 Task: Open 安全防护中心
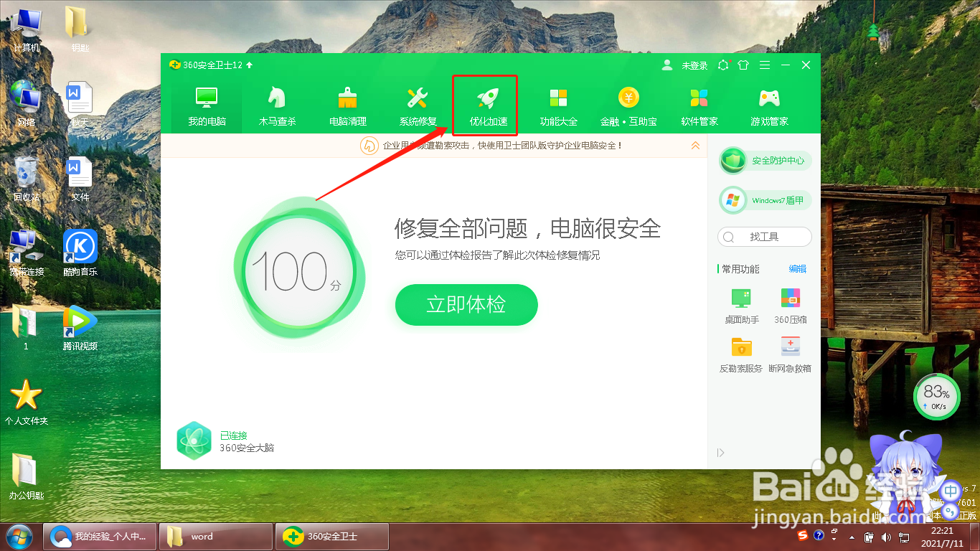point(765,161)
